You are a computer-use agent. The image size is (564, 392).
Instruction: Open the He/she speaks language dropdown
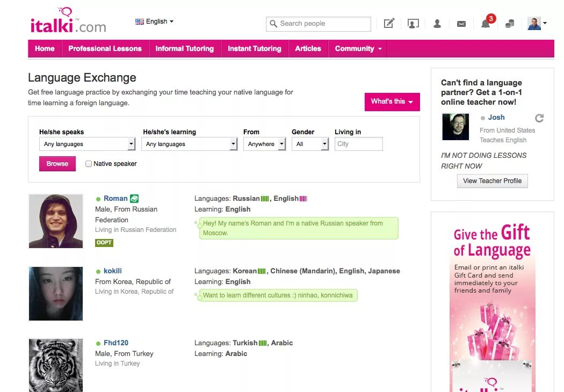tap(87, 144)
